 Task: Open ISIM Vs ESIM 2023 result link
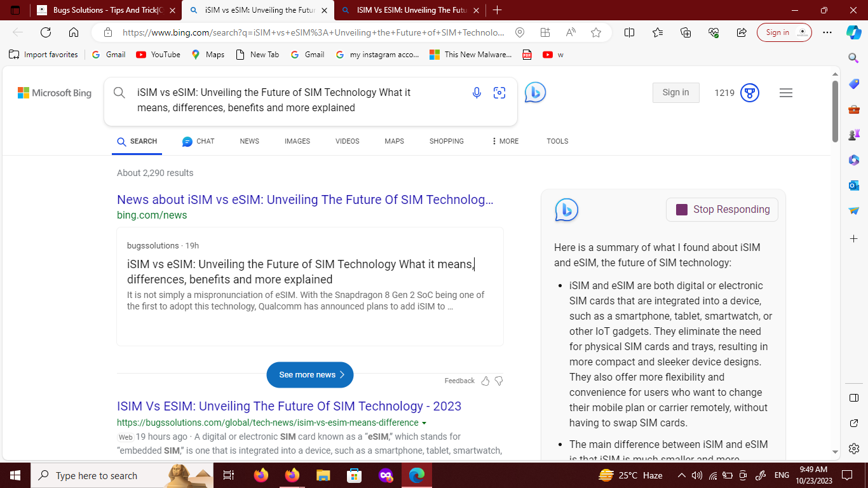(289, 406)
